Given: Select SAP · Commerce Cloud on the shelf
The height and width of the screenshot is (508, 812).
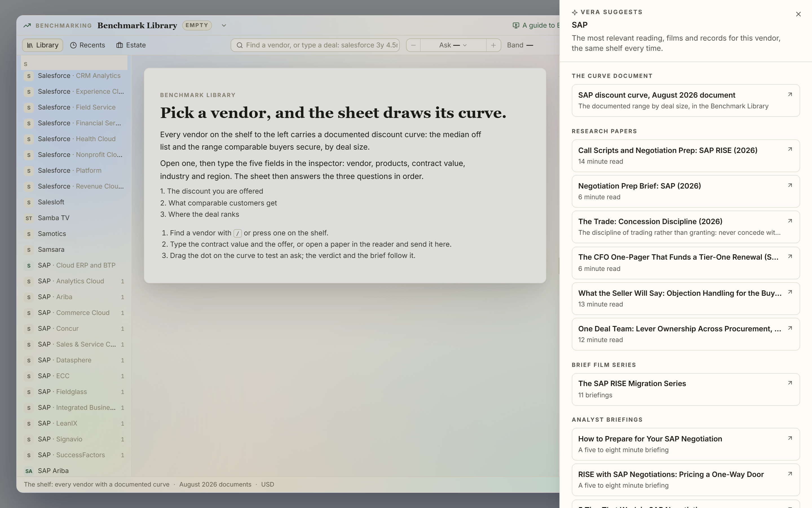Looking at the screenshot, I should [74, 312].
